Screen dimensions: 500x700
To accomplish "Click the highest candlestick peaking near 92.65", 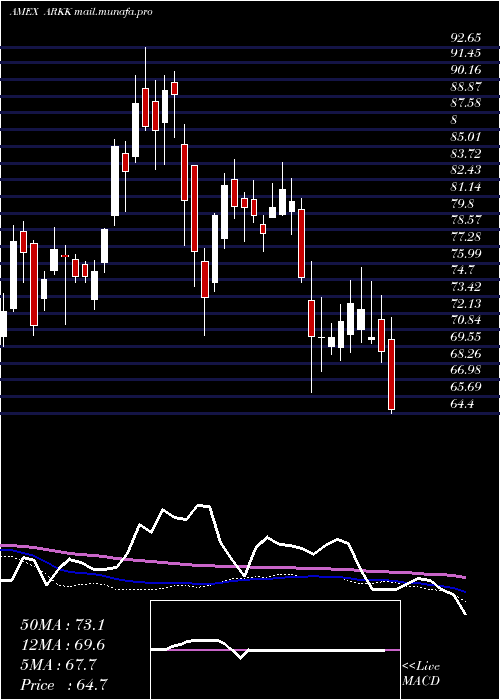I will click(145, 89).
